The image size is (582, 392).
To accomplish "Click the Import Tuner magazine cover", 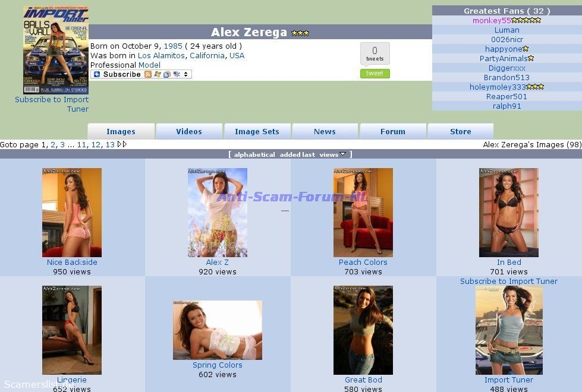I will 56,50.
